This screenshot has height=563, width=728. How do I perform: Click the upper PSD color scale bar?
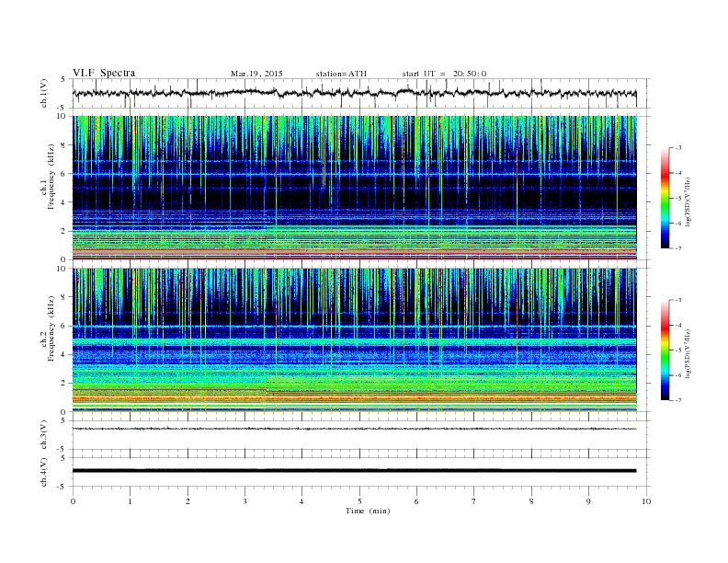pyautogui.click(x=665, y=199)
